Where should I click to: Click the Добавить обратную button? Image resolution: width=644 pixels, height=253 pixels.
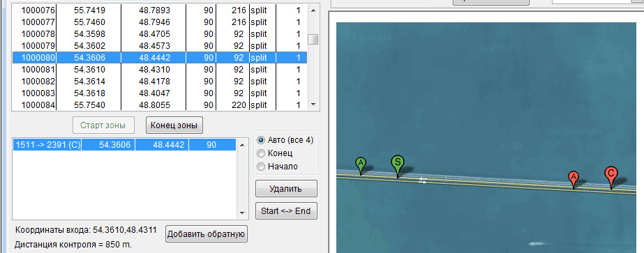(x=207, y=234)
